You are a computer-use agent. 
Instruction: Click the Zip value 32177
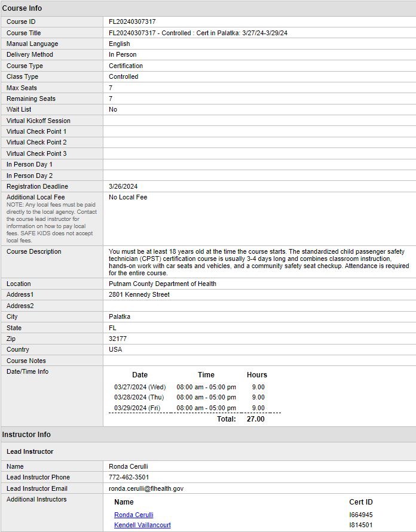tap(118, 339)
